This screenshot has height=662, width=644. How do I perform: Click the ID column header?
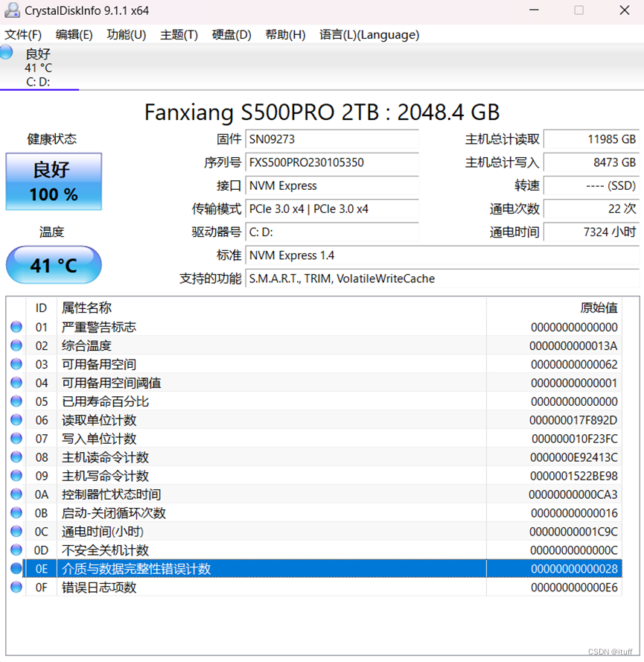(42, 308)
